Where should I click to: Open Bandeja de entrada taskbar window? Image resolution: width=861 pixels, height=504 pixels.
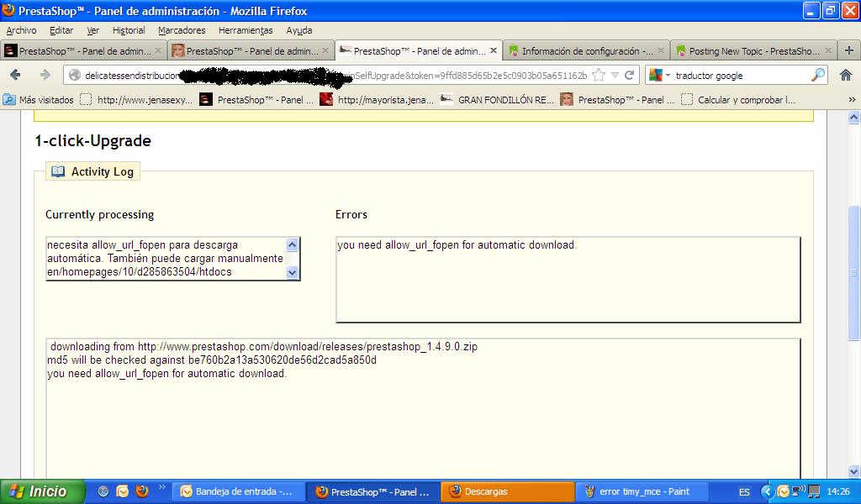coord(238,491)
